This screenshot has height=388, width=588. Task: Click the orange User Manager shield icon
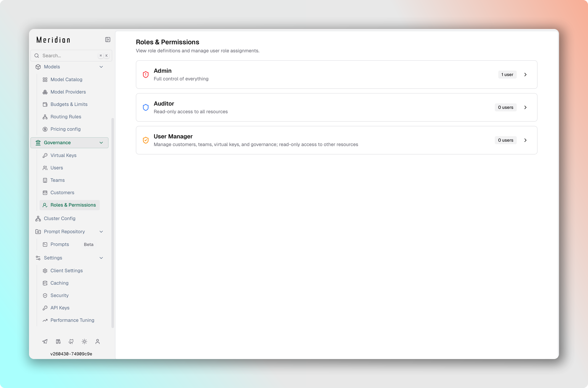(x=146, y=140)
